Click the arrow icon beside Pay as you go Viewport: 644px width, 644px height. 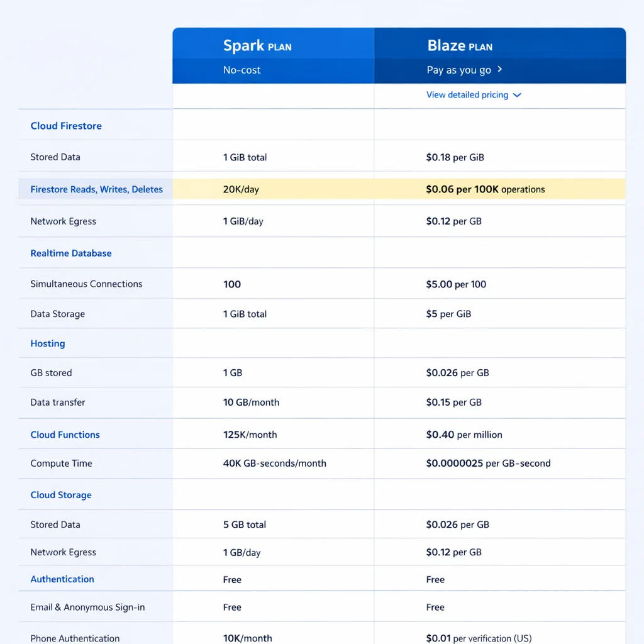click(x=500, y=69)
